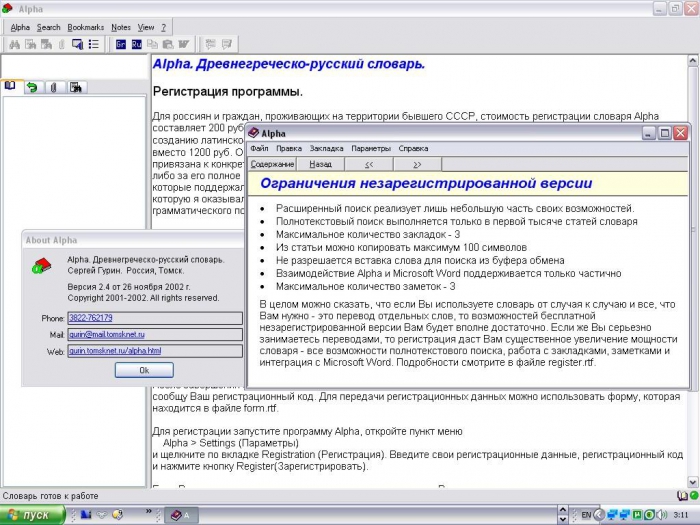Click the '<<' previous topic button

click(x=369, y=164)
